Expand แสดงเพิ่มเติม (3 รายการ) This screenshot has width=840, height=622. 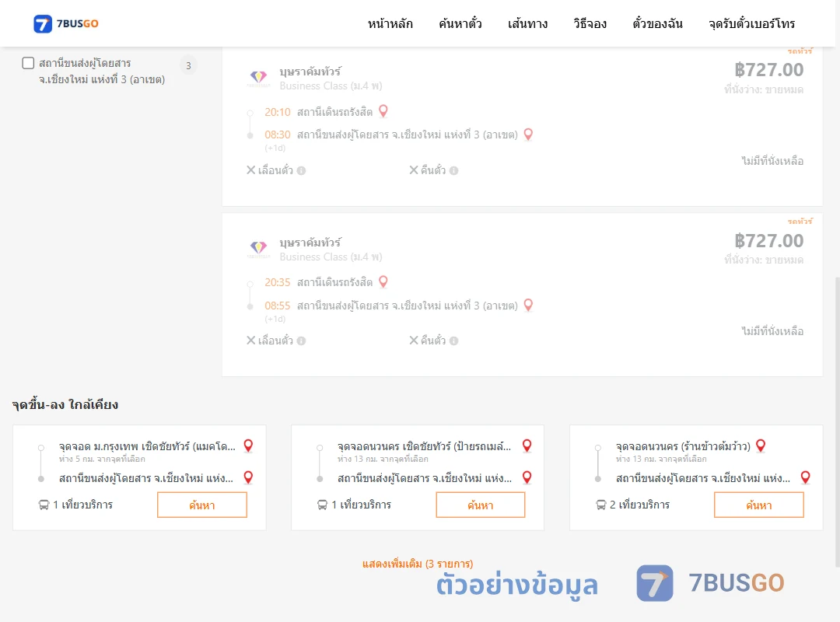[x=418, y=564]
